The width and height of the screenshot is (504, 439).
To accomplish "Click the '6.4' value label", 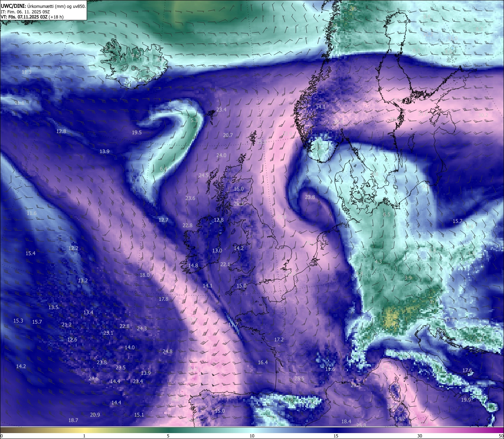I will pyautogui.click(x=163, y=169).
